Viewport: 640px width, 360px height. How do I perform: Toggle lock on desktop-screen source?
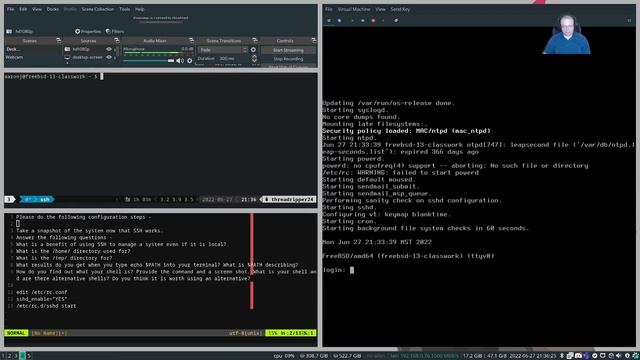(115, 58)
